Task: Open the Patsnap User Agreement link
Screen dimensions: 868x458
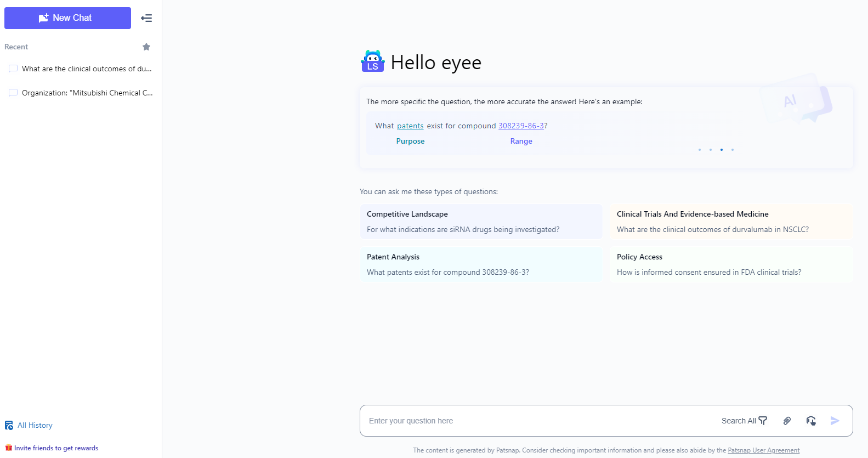Action: tap(763, 450)
